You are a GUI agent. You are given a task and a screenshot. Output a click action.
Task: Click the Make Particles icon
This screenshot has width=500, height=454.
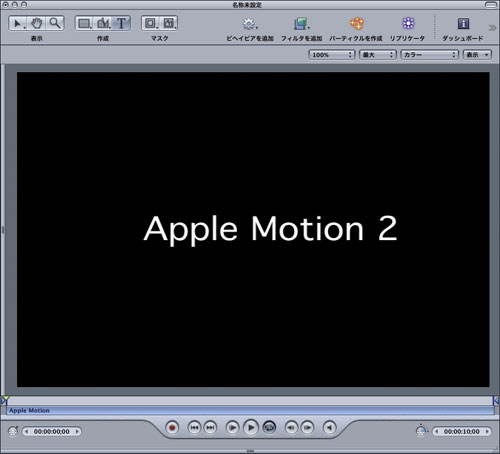[x=356, y=24]
